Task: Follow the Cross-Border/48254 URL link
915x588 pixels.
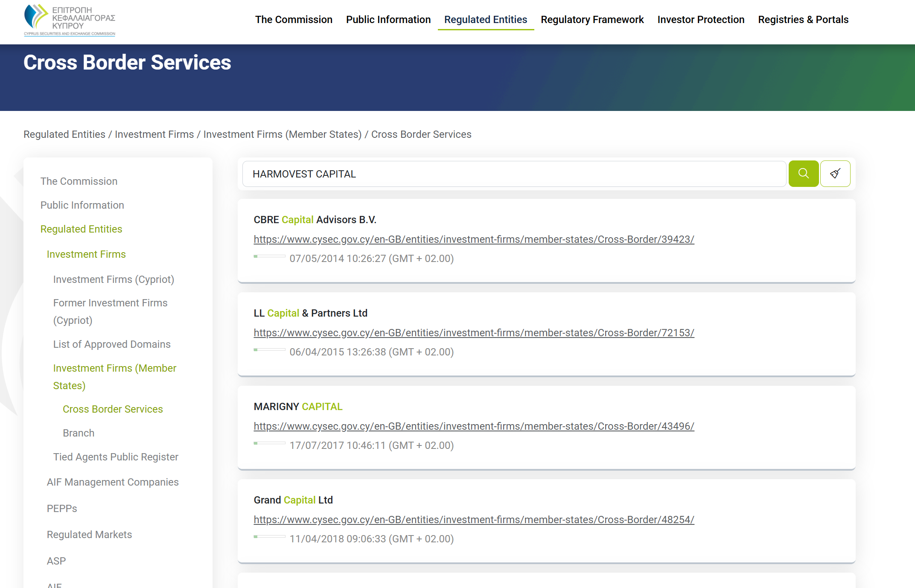Action: [474, 520]
